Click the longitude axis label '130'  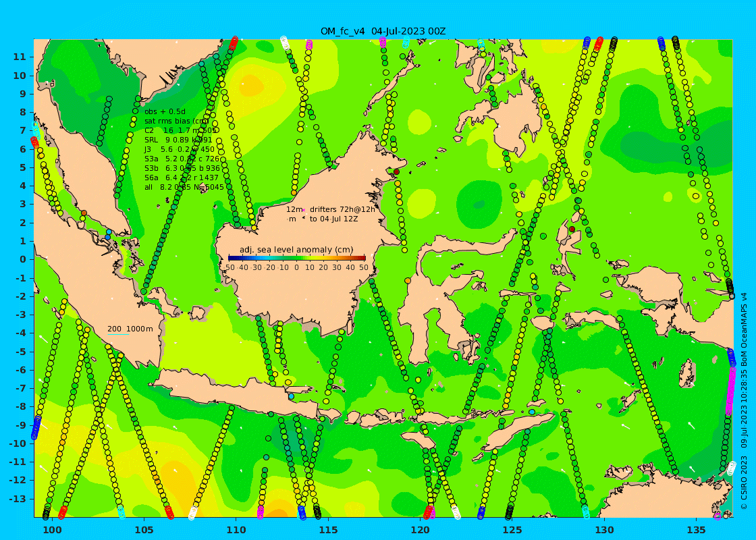pos(604,530)
